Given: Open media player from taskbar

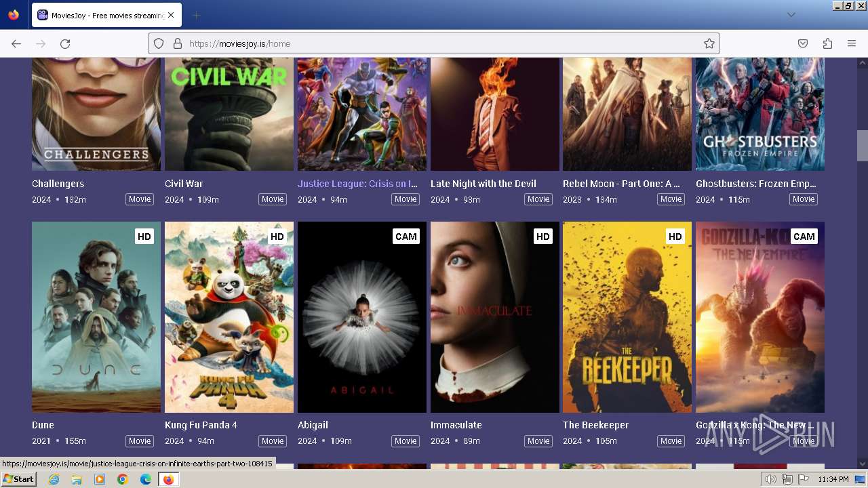Looking at the screenshot, I should 100,479.
